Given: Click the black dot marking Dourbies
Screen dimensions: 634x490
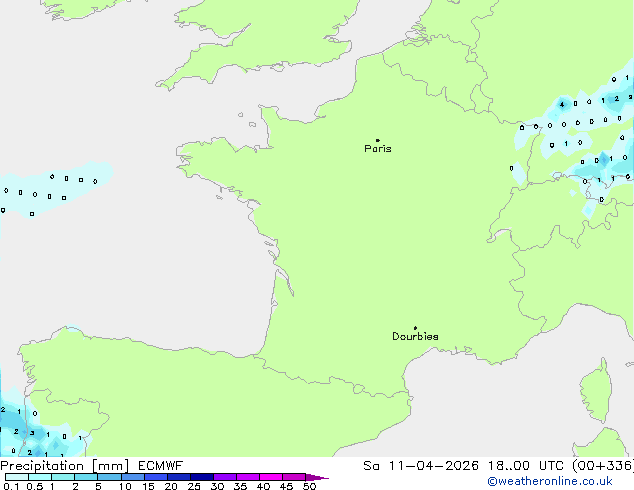Looking at the screenshot, I should click(415, 328).
